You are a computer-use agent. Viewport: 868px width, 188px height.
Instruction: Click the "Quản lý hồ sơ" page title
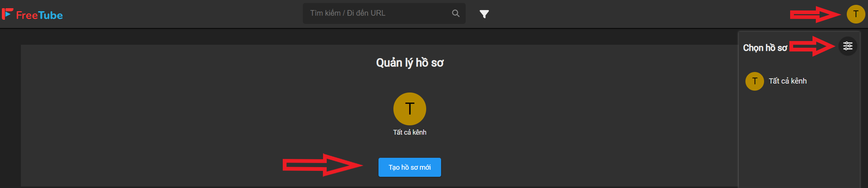coord(409,63)
